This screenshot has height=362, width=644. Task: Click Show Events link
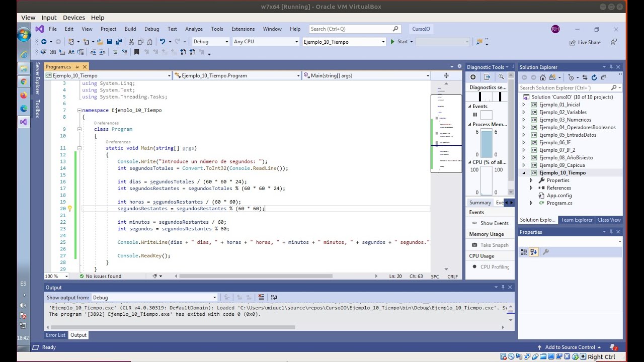point(494,223)
